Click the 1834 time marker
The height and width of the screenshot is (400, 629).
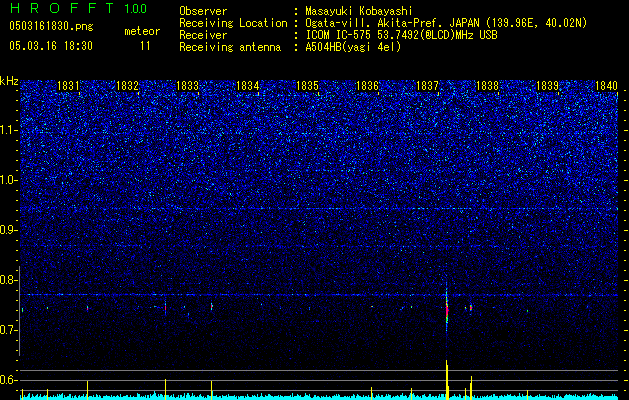248,86
